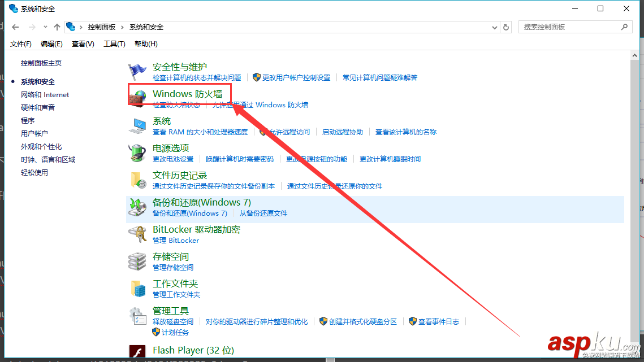644x362 pixels.
Task: Click 查看 RAM 的大小和处理器速度 link
Action: 200,132
